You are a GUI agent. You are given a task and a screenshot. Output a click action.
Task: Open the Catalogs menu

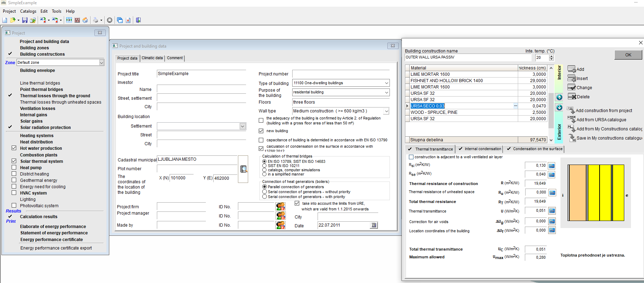[x=28, y=11]
